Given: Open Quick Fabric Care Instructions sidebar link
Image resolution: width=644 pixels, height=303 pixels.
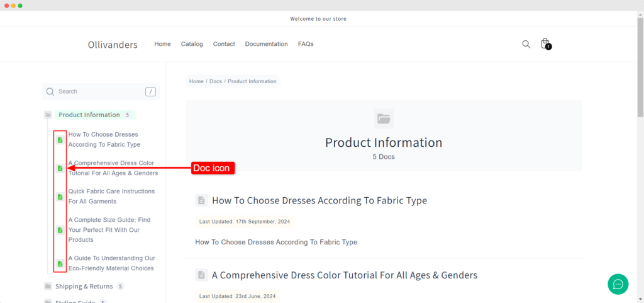Looking at the screenshot, I should [111, 197].
